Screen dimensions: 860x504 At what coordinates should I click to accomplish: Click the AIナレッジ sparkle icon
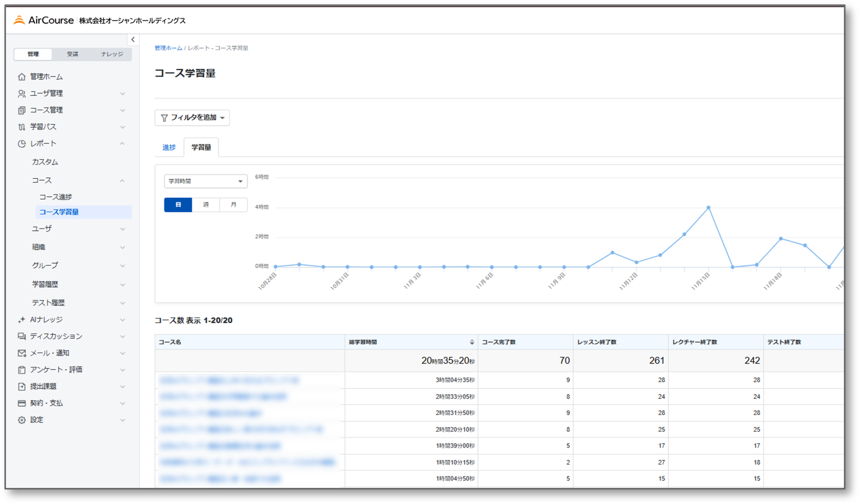22,320
